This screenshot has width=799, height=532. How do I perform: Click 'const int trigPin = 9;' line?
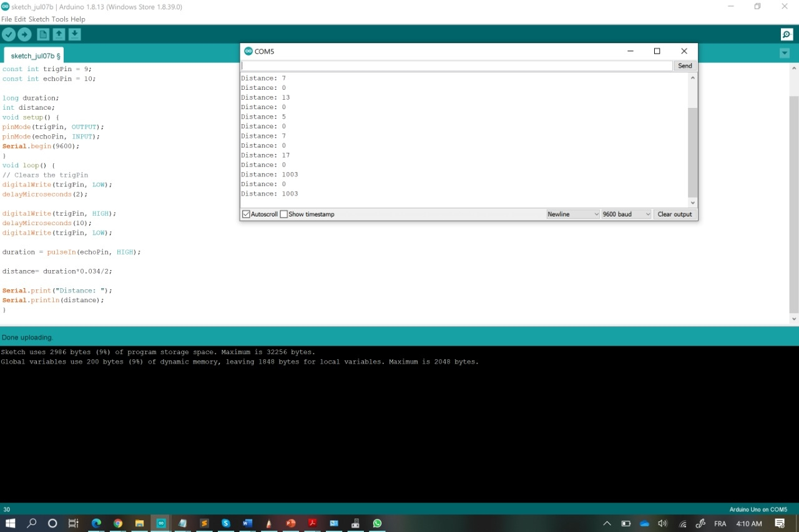47,69
